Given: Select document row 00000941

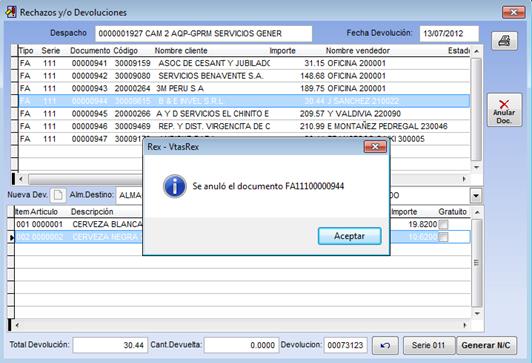Looking at the screenshot, I should 244,63.
